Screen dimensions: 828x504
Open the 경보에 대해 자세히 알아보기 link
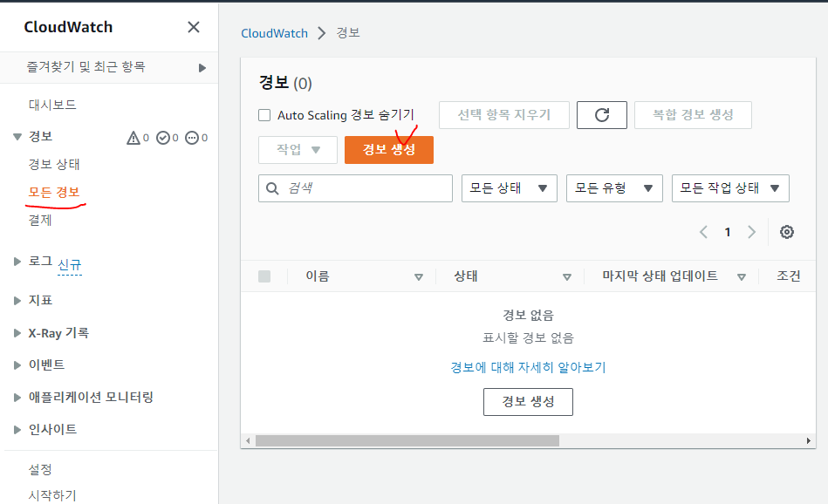point(528,367)
